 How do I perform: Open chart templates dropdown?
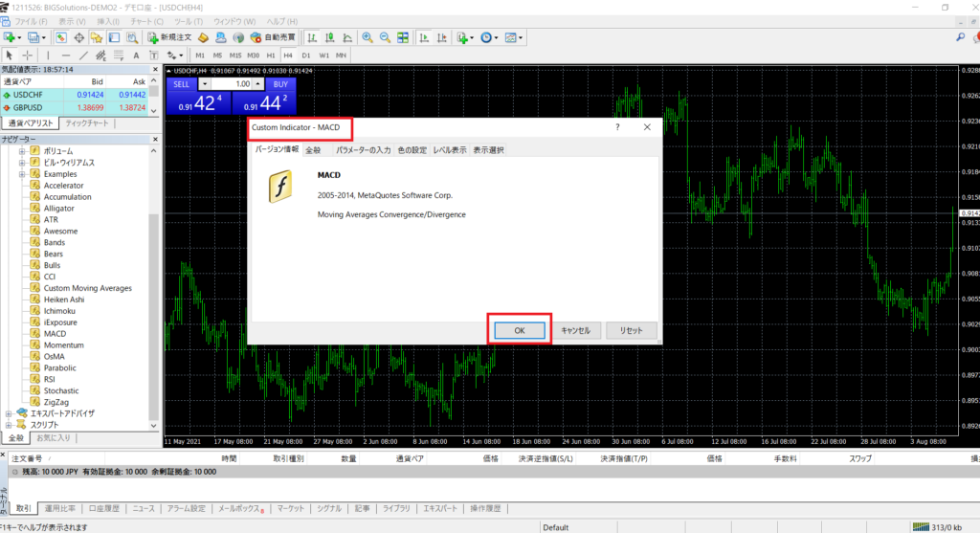click(x=514, y=37)
